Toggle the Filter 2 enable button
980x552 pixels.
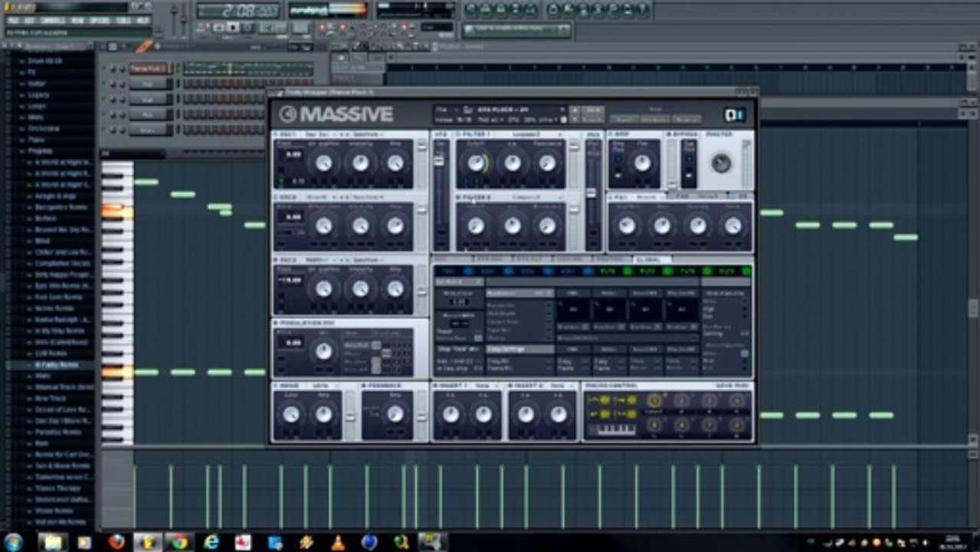coord(457,197)
